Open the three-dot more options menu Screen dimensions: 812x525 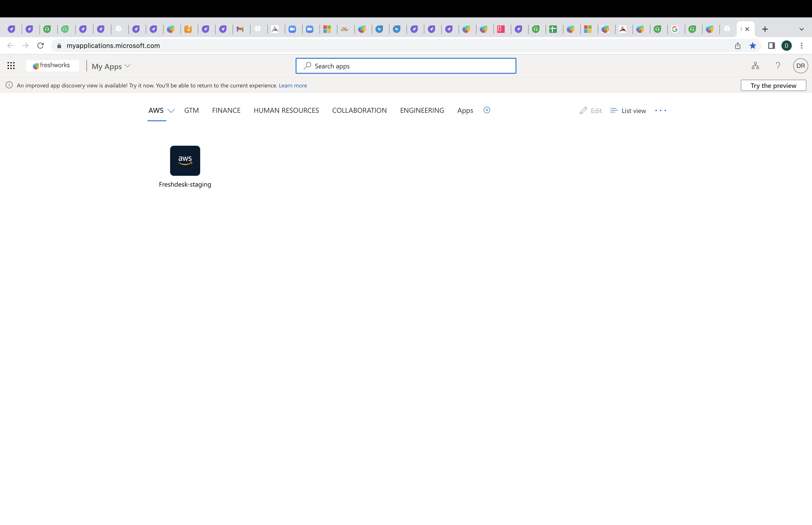coord(660,110)
